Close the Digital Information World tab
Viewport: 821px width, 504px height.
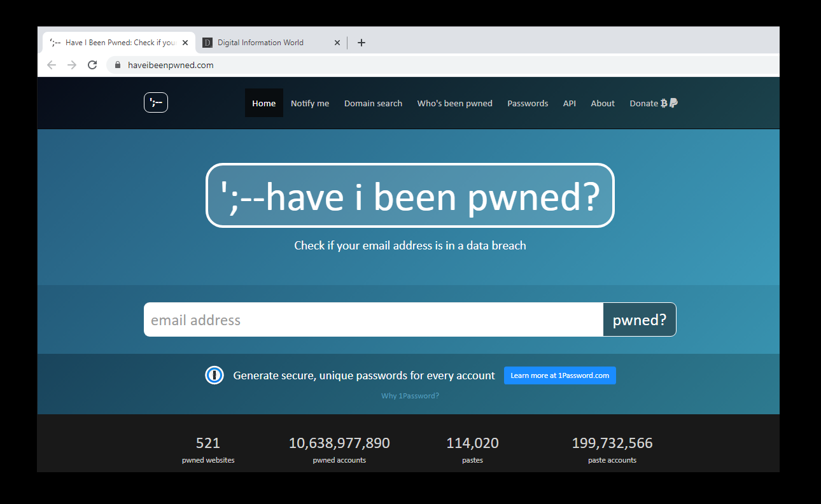pyautogui.click(x=337, y=43)
